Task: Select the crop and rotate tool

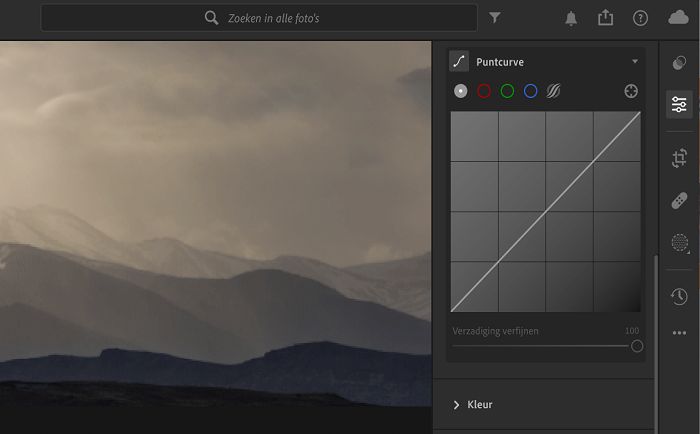Action: pyautogui.click(x=679, y=158)
